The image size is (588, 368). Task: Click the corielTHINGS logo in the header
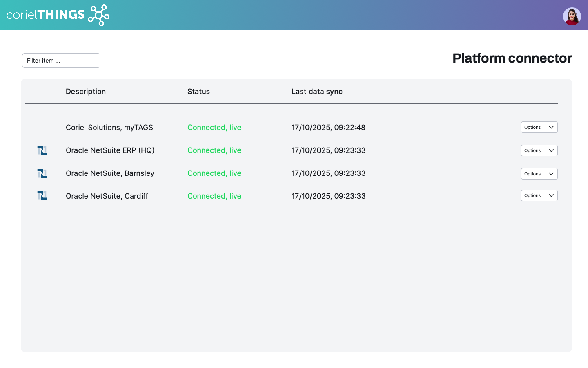(58, 15)
